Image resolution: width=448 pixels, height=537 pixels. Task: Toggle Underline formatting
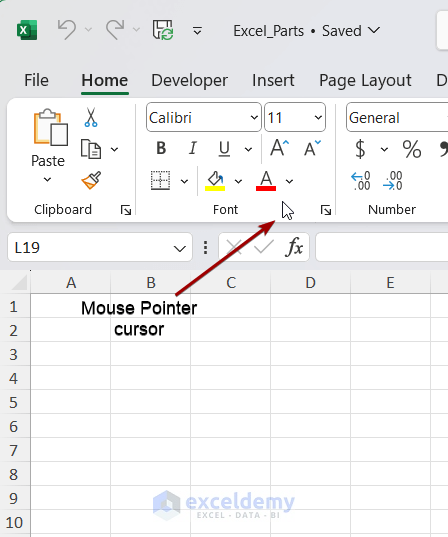[x=224, y=149]
